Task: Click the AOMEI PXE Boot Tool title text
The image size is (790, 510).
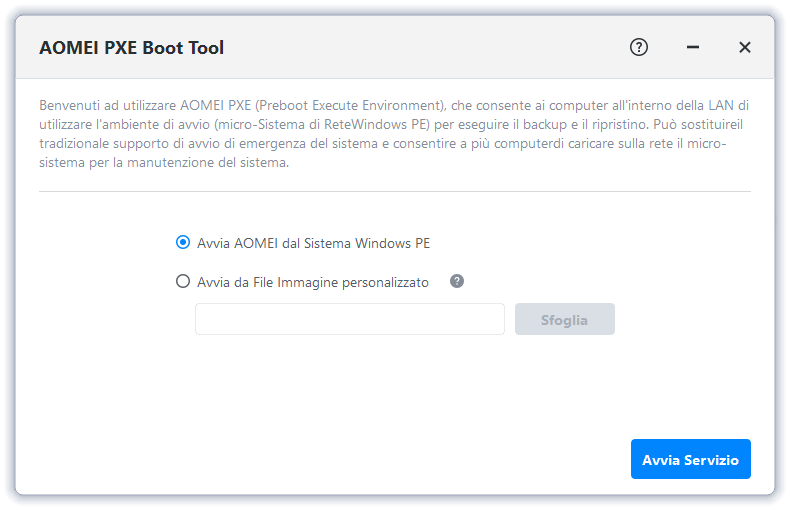Action: click(131, 47)
